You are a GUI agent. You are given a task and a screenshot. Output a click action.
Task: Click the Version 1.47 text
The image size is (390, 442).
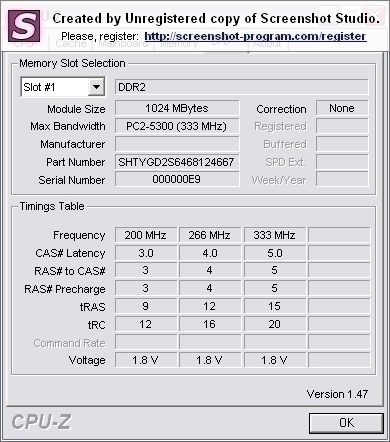tap(337, 394)
